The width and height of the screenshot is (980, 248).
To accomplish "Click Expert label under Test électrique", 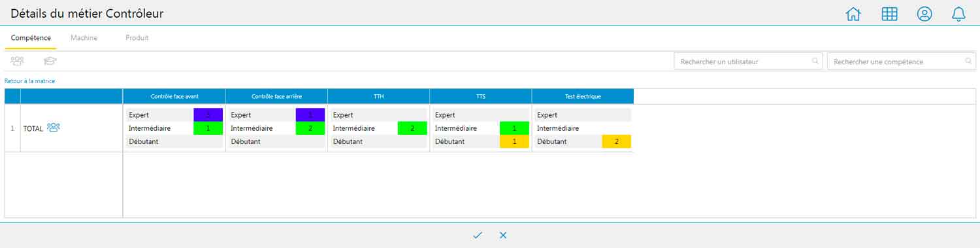I will pos(547,115).
